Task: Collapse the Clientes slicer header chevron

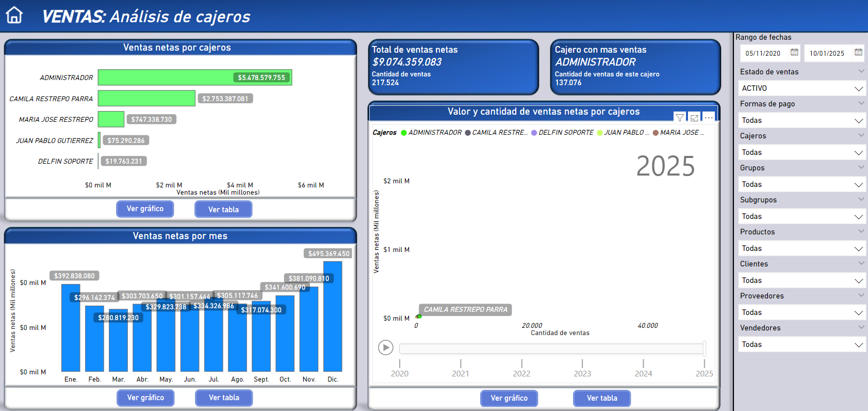Action: click(x=861, y=263)
